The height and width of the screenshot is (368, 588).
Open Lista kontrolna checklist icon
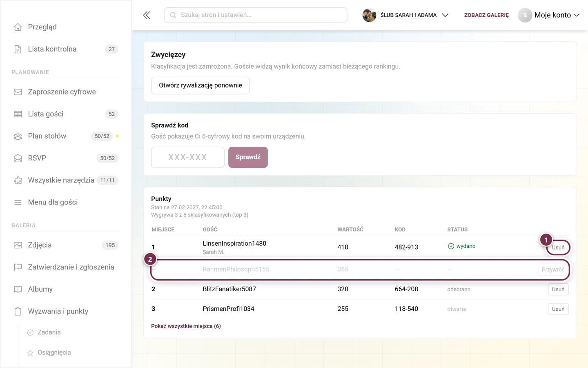pyautogui.click(x=18, y=49)
